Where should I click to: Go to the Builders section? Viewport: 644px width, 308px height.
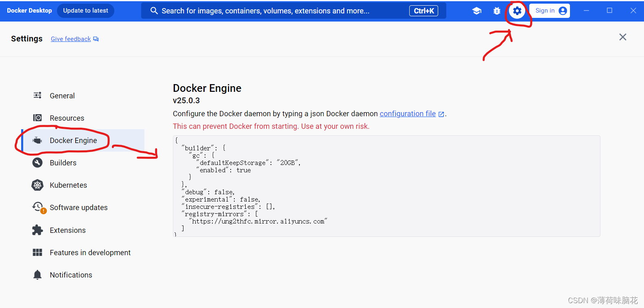pyautogui.click(x=83, y=163)
